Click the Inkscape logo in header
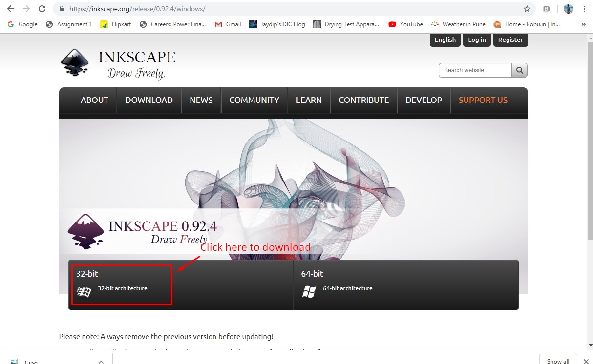The image size is (593, 364). pos(118,64)
